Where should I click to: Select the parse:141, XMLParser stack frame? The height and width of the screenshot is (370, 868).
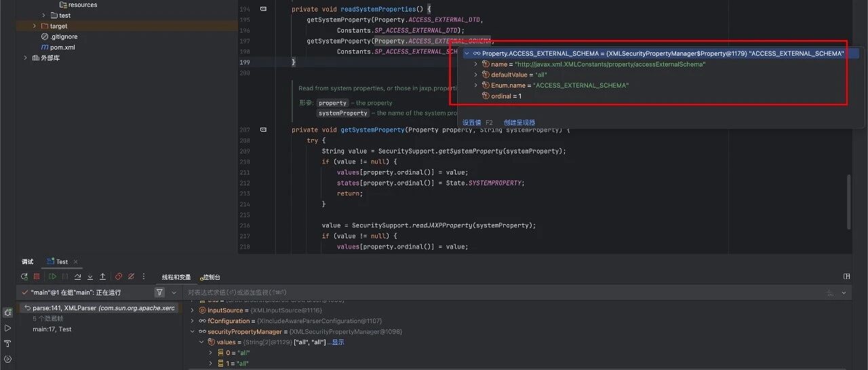coord(100,308)
